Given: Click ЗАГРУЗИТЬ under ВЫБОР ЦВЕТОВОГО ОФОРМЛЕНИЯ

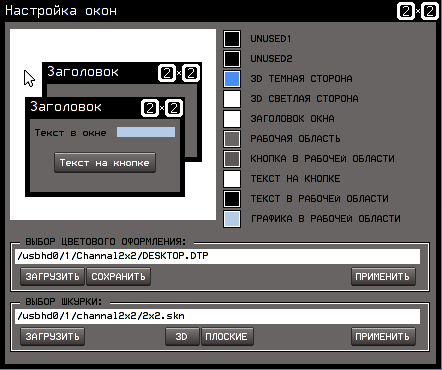Looking at the screenshot, I should (52, 277).
